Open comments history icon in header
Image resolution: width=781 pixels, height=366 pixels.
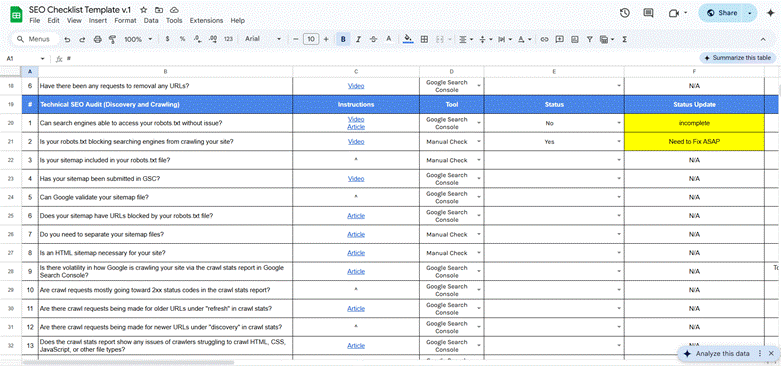coord(648,13)
